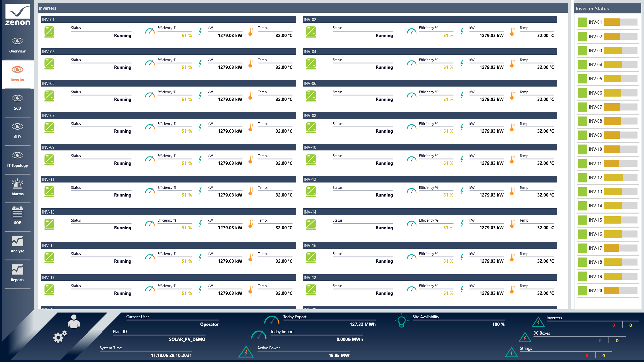
Task: Click the green INV-20 status indicator square
Action: point(582,291)
